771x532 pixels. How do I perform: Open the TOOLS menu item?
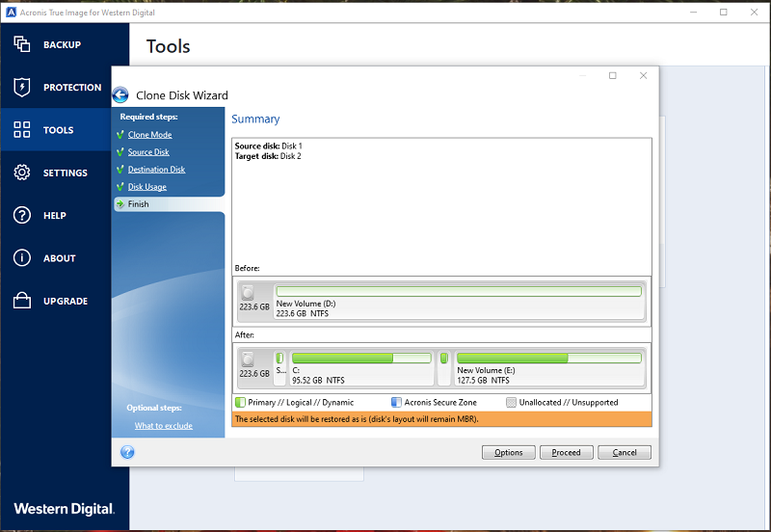58,130
